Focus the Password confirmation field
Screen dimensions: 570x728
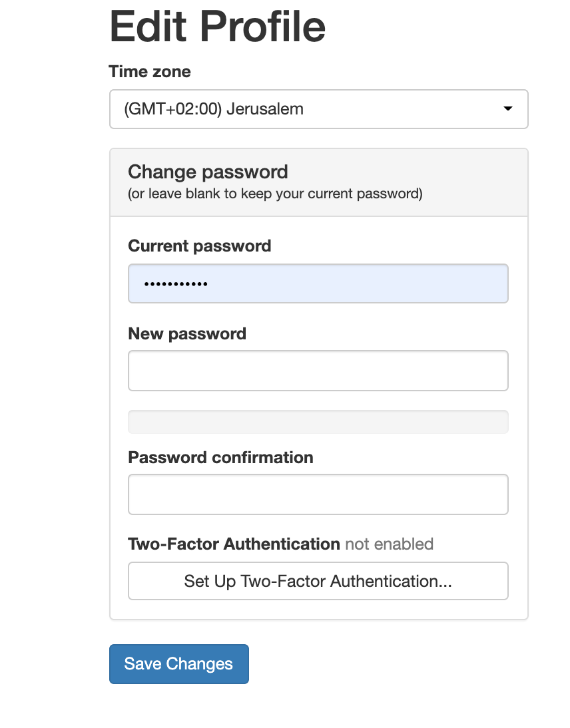pos(318,494)
